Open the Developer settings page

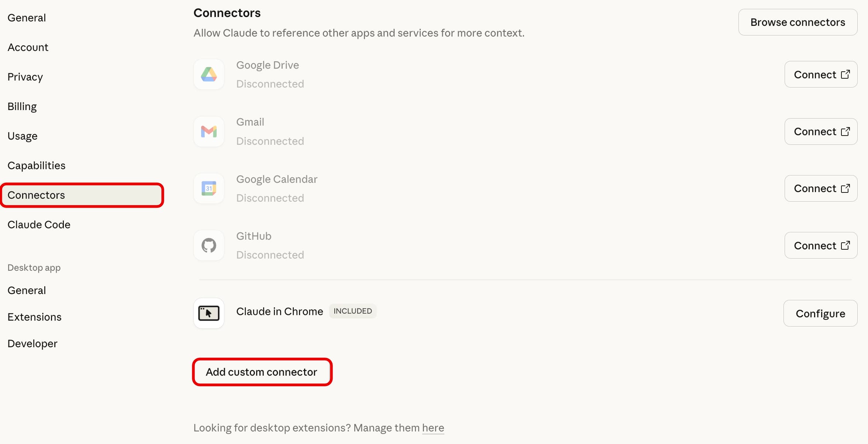pyautogui.click(x=32, y=344)
